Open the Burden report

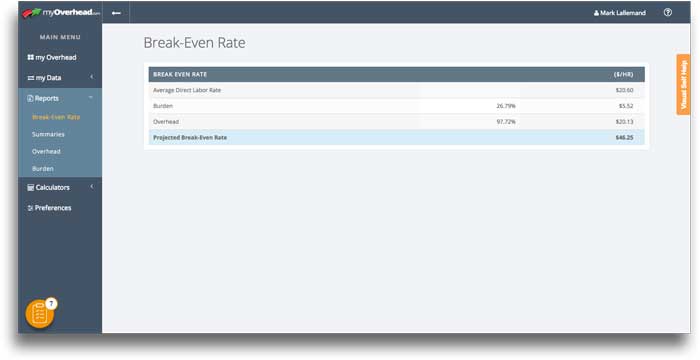[x=42, y=169]
